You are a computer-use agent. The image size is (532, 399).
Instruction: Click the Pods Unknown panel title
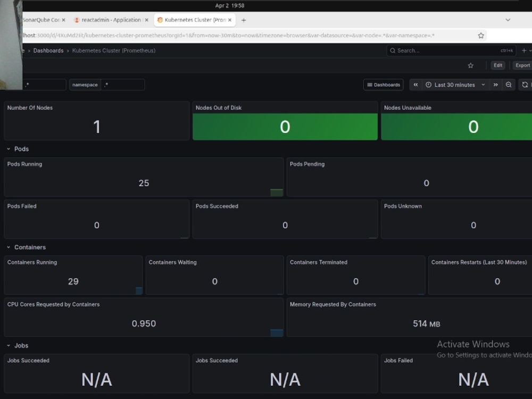[x=403, y=206]
